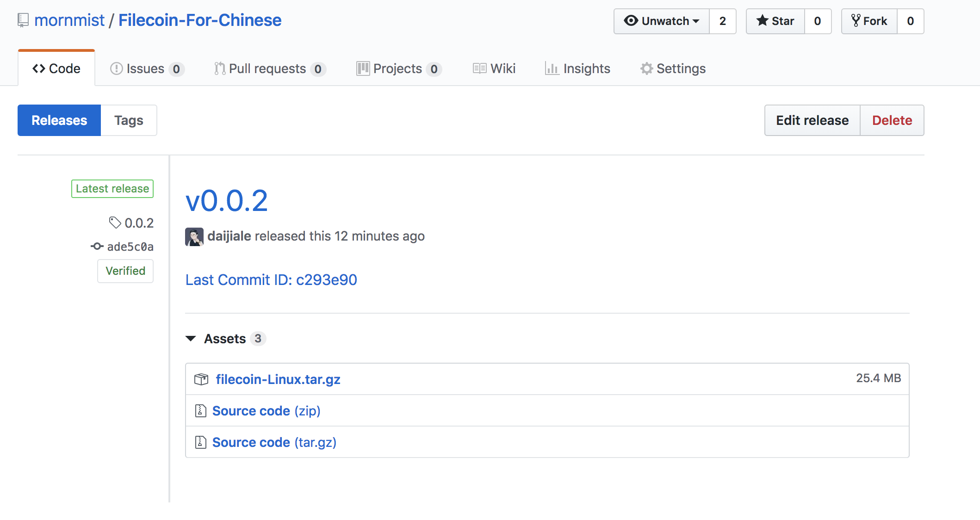
Task: Show the Verified signature details
Action: coord(125,271)
